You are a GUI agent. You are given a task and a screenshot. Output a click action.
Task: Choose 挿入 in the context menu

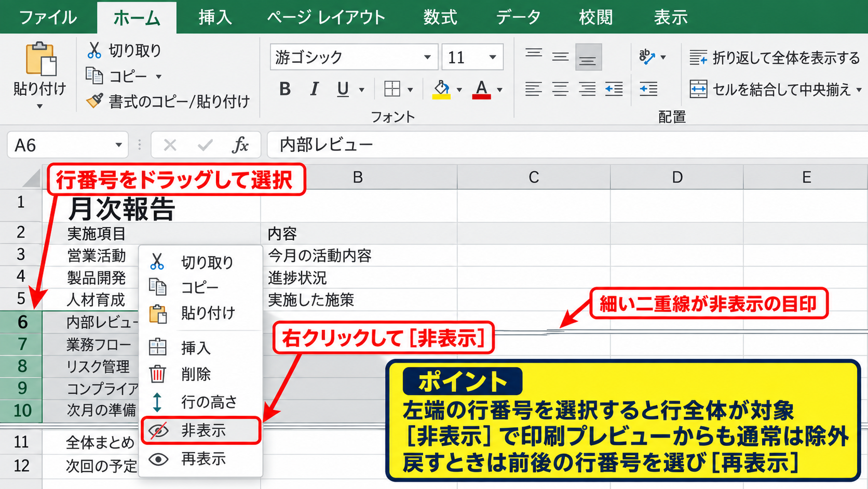tap(201, 347)
